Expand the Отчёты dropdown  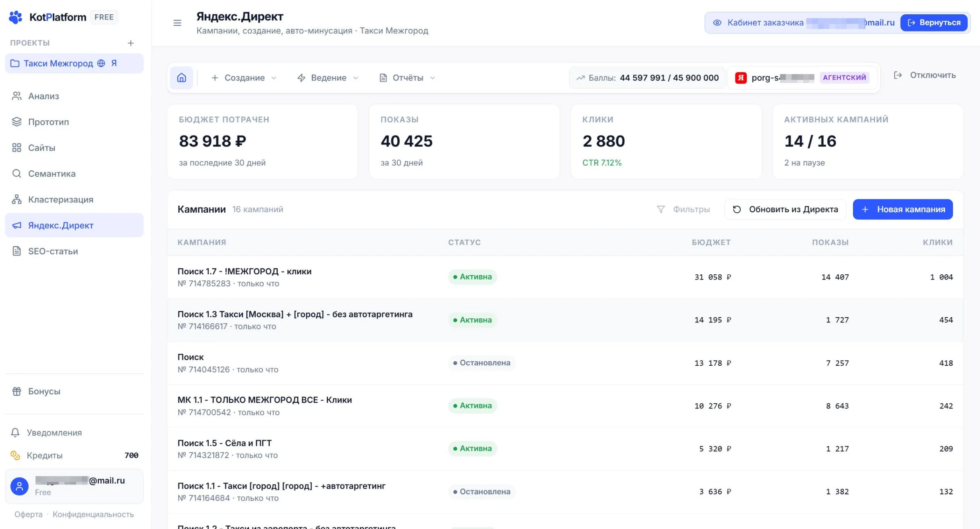(407, 78)
